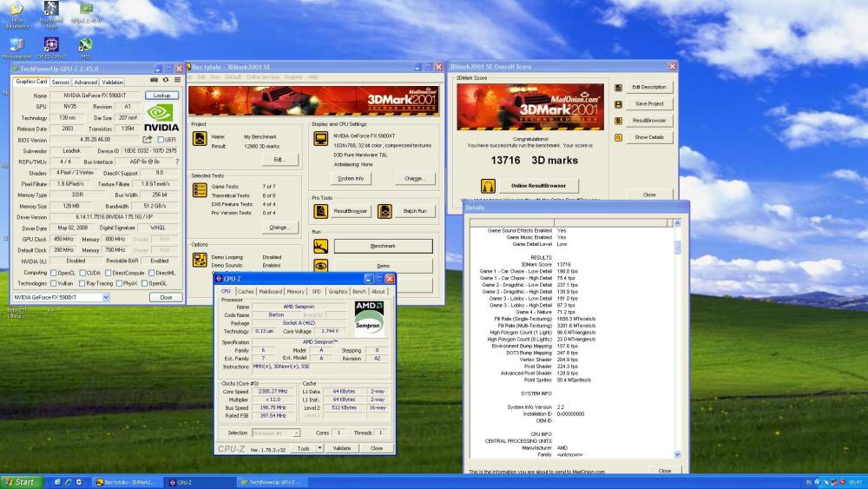The image size is (868, 489).
Task: Click the Validate button in CPU-Z
Action: pos(341,448)
